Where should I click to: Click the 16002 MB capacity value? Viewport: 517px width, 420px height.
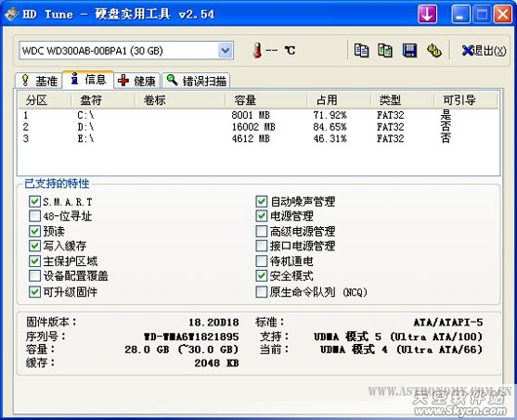pos(254,127)
